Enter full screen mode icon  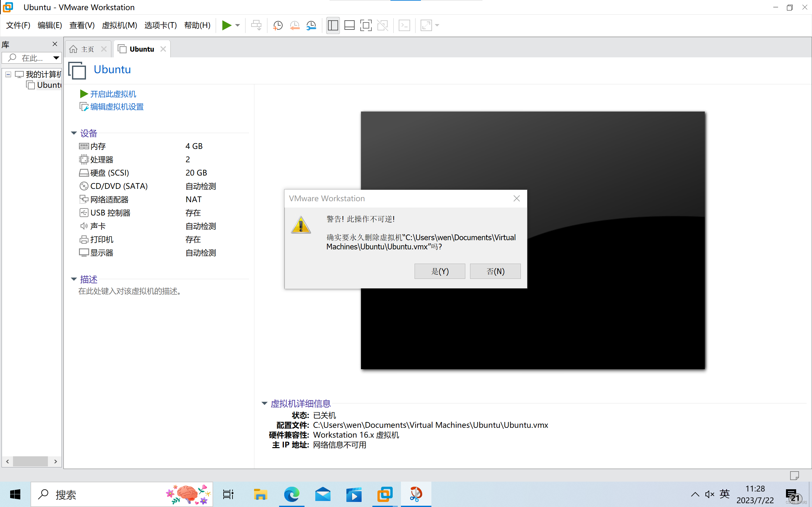[x=366, y=25]
